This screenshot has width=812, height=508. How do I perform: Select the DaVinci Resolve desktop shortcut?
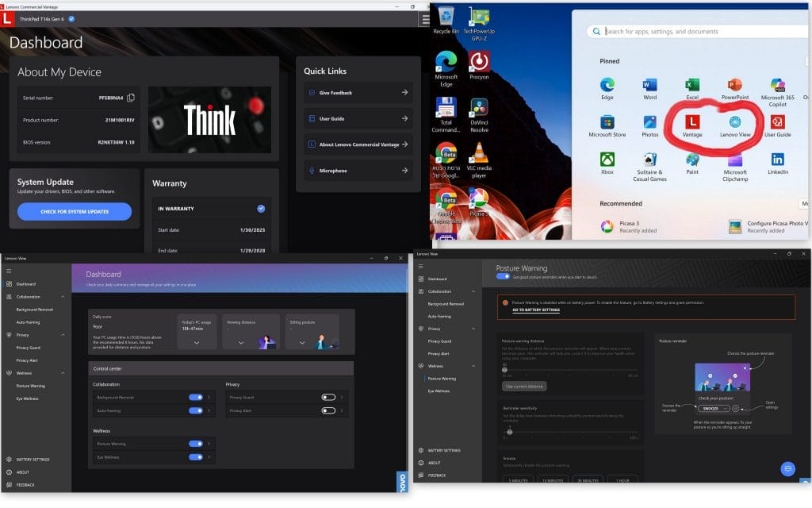479,115
